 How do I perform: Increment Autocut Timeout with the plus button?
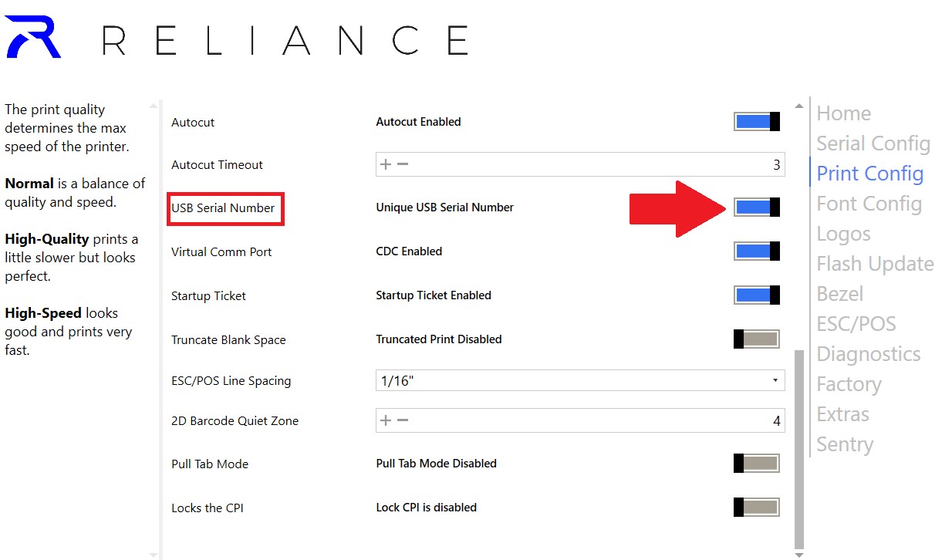click(x=384, y=164)
